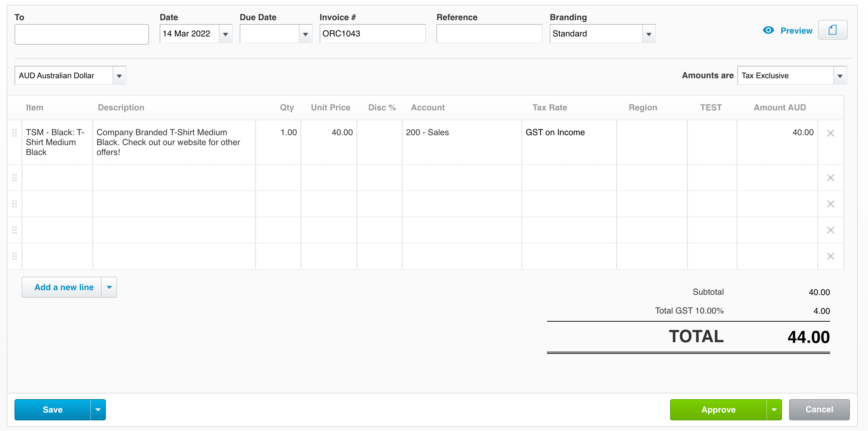Open the Save button options arrow
Image resolution: width=868 pixels, height=431 pixels.
[x=98, y=410]
